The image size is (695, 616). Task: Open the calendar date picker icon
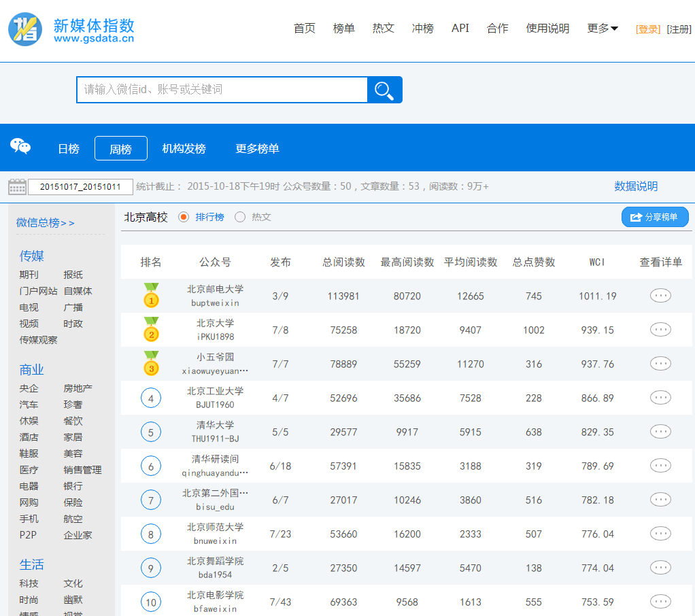pyautogui.click(x=17, y=186)
